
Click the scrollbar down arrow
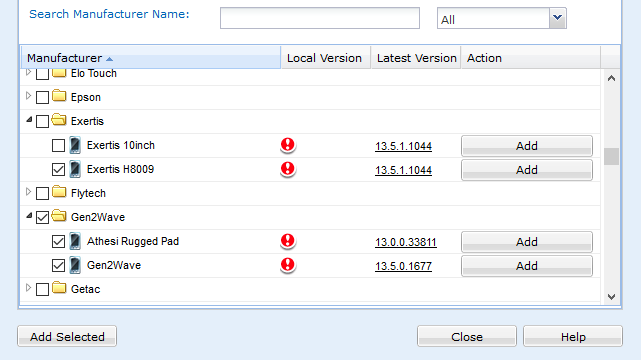(611, 297)
